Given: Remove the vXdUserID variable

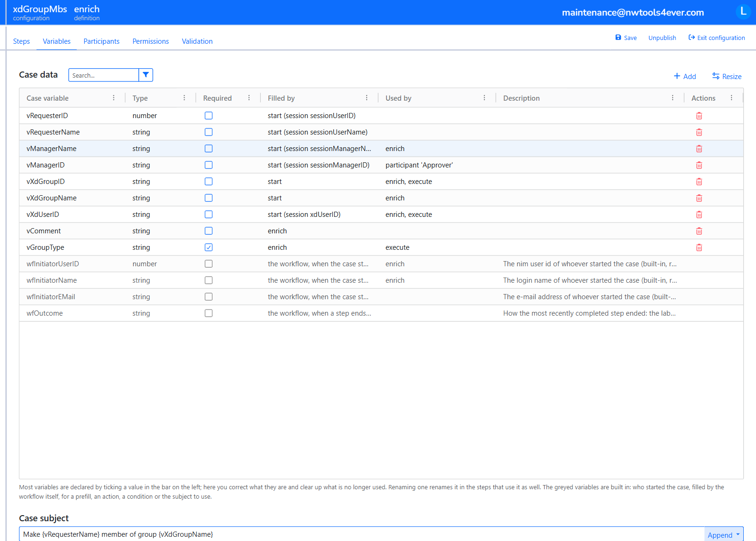Looking at the screenshot, I should (699, 215).
